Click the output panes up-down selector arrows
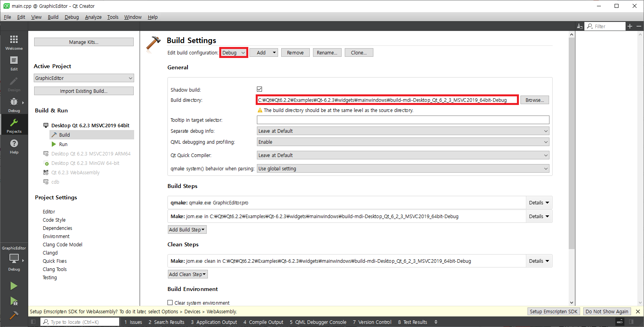Viewport: 644px width, 327px height. pos(436,322)
